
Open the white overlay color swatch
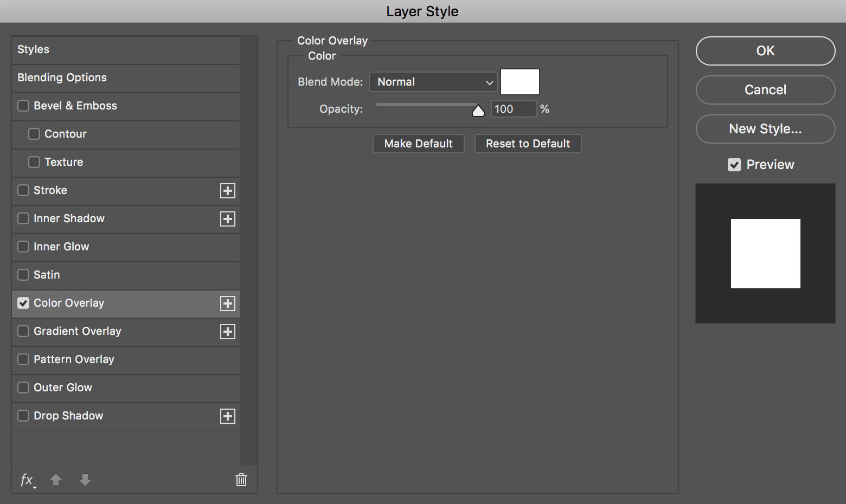pyautogui.click(x=520, y=82)
